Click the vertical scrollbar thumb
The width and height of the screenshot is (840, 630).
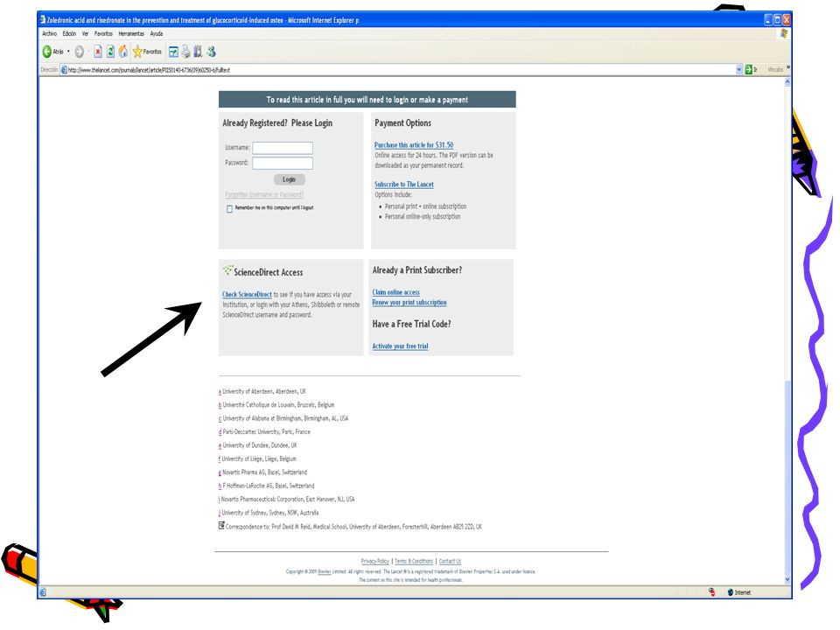point(787,477)
